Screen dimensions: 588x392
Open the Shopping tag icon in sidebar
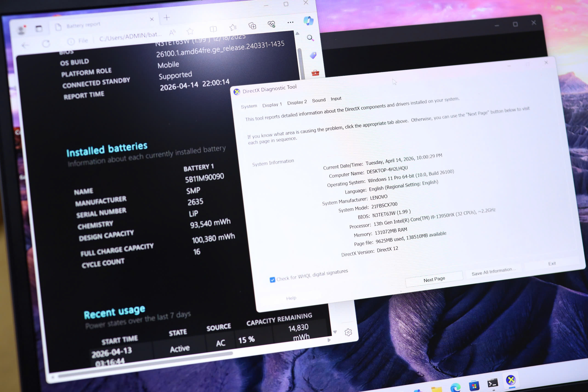313,55
